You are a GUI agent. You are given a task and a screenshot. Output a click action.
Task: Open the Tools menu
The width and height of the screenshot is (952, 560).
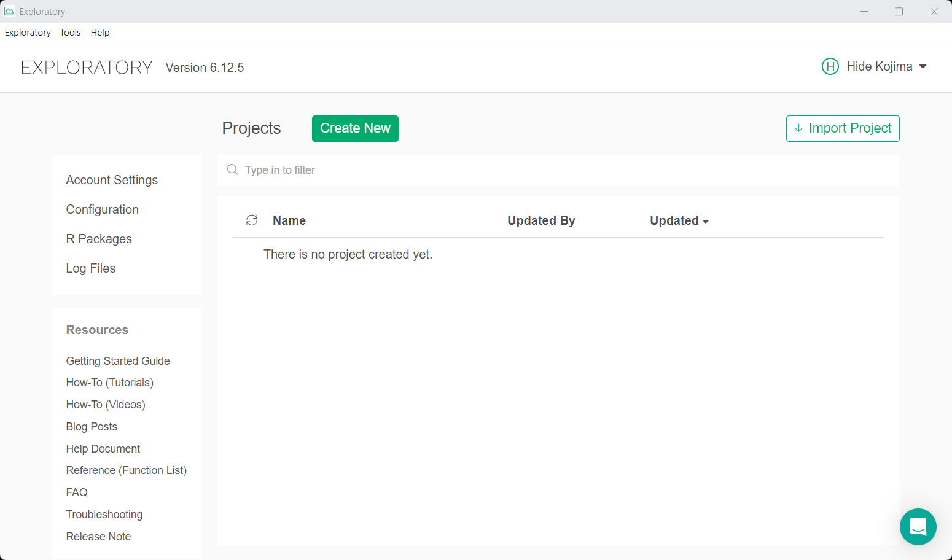coord(70,33)
